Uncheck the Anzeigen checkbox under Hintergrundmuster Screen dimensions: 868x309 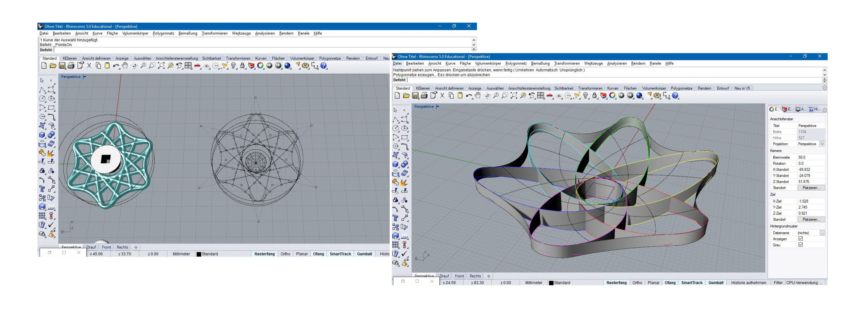click(801, 239)
